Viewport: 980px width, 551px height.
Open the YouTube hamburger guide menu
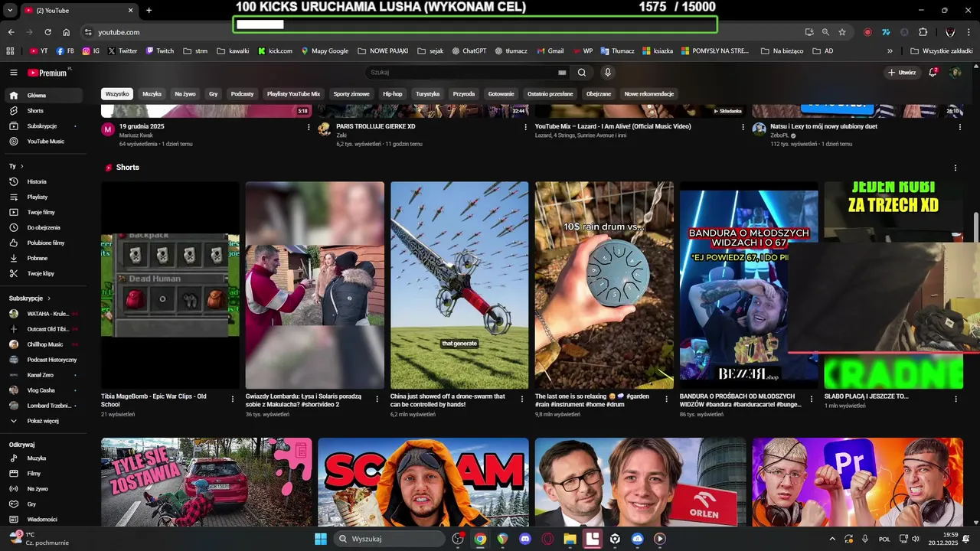pos(13,73)
